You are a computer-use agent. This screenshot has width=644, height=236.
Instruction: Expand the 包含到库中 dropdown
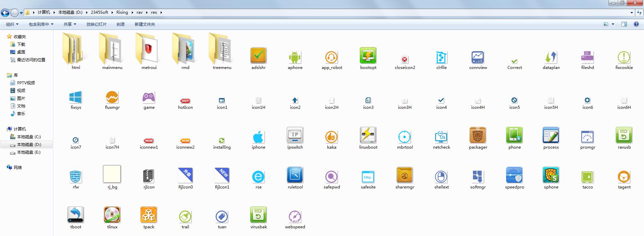41,24
